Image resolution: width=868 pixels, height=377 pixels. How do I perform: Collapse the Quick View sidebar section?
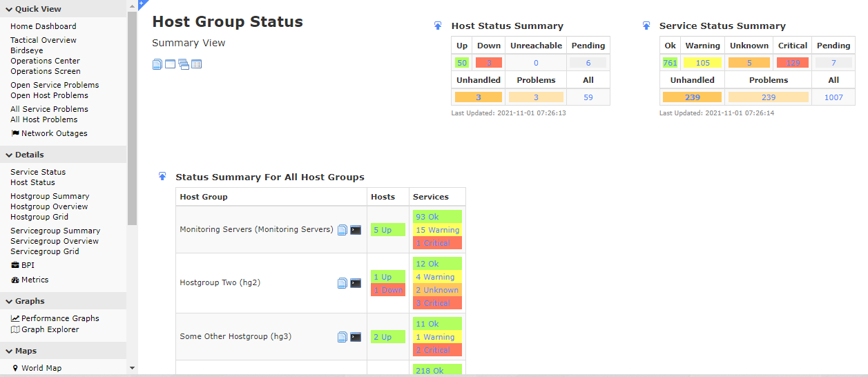point(9,9)
